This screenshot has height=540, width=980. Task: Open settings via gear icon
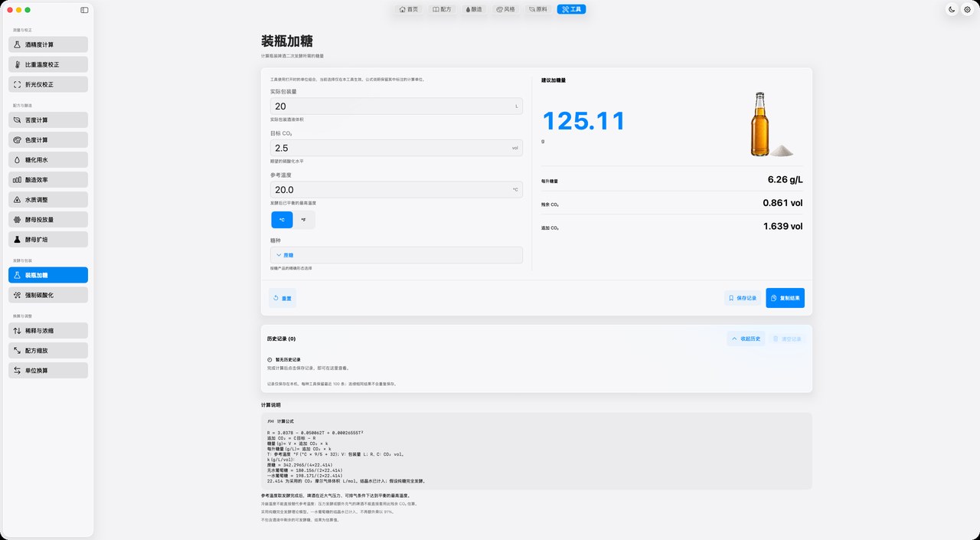point(968,9)
